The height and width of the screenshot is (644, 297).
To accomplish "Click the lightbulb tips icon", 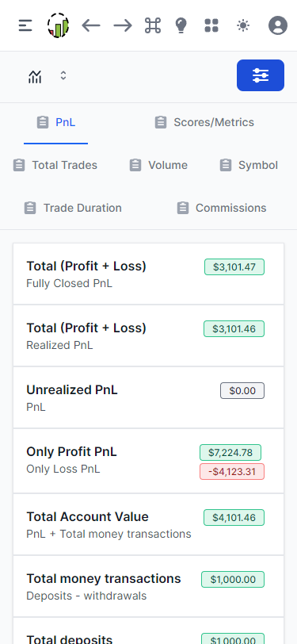I will click(181, 25).
